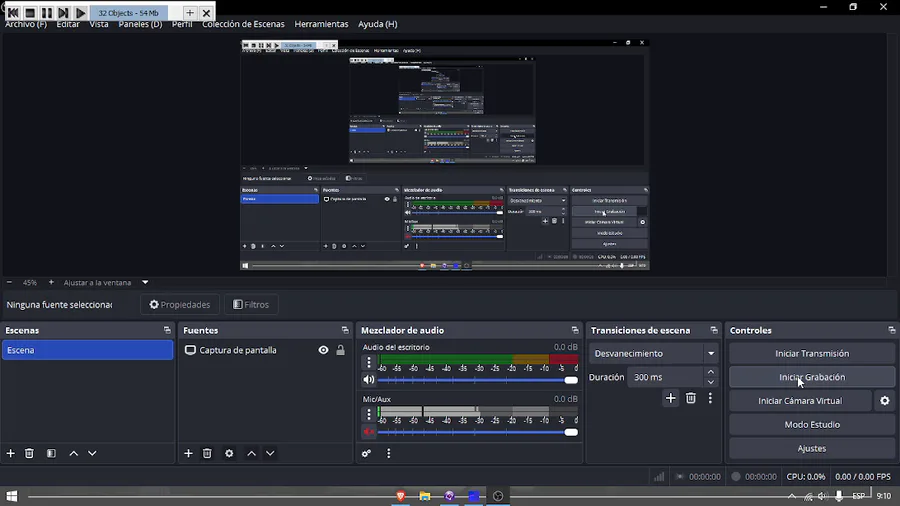The height and width of the screenshot is (506, 900).
Task: Open Vista menu
Action: pos(99,24)
